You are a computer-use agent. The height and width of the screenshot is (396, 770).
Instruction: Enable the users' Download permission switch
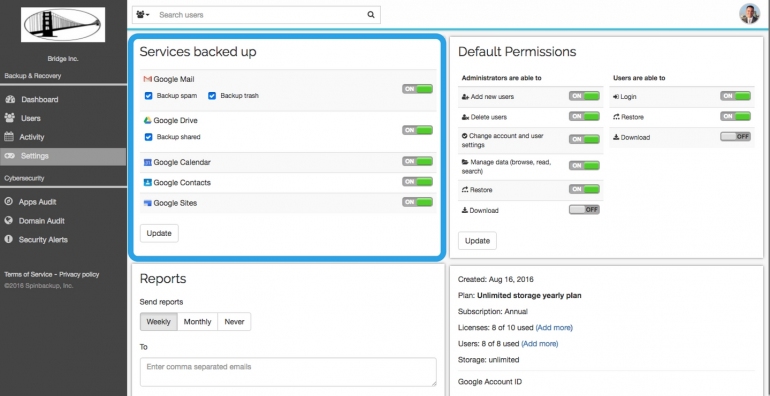point(736,137)
